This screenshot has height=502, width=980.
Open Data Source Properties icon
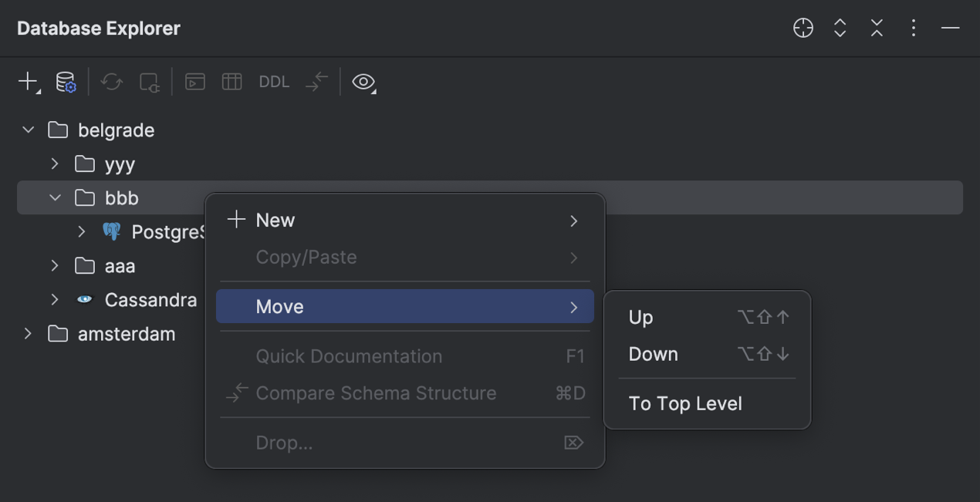(66, 82)
